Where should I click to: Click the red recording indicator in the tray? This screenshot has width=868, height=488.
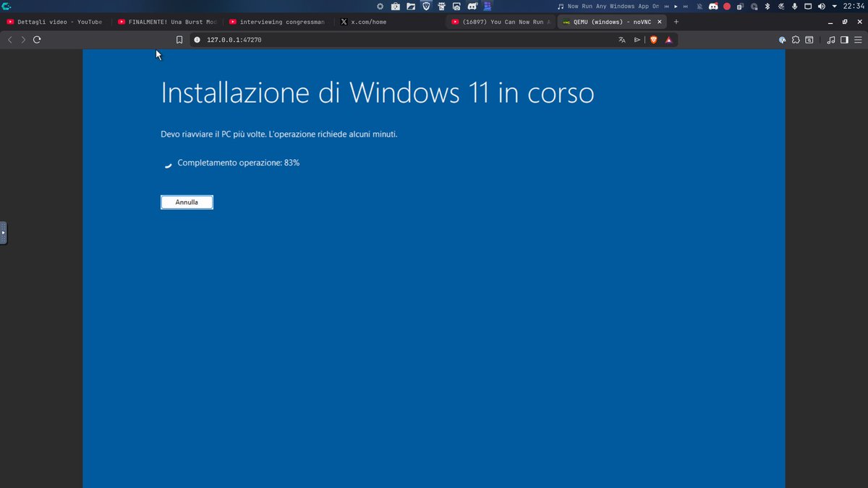(x=726, y=6)
